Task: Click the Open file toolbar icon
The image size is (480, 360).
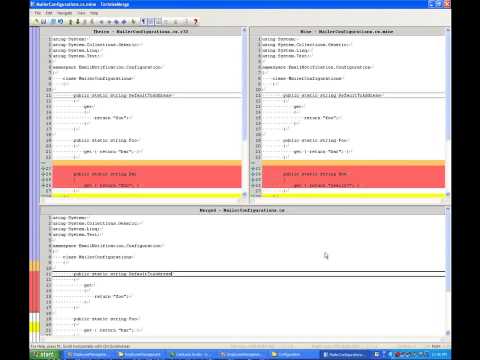Action: click(x=36, y=22)
